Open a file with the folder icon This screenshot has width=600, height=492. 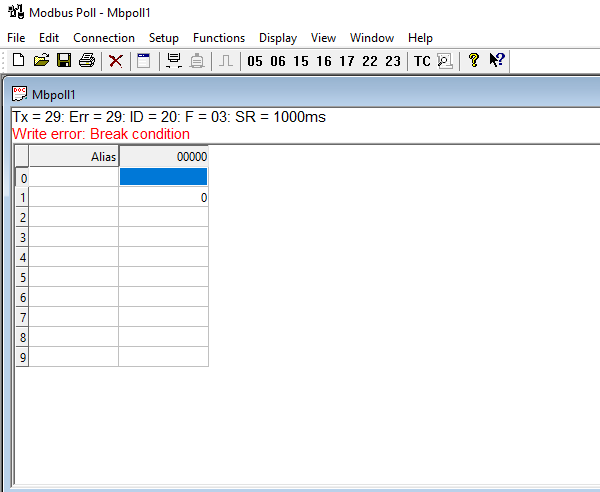coord(41,60)
